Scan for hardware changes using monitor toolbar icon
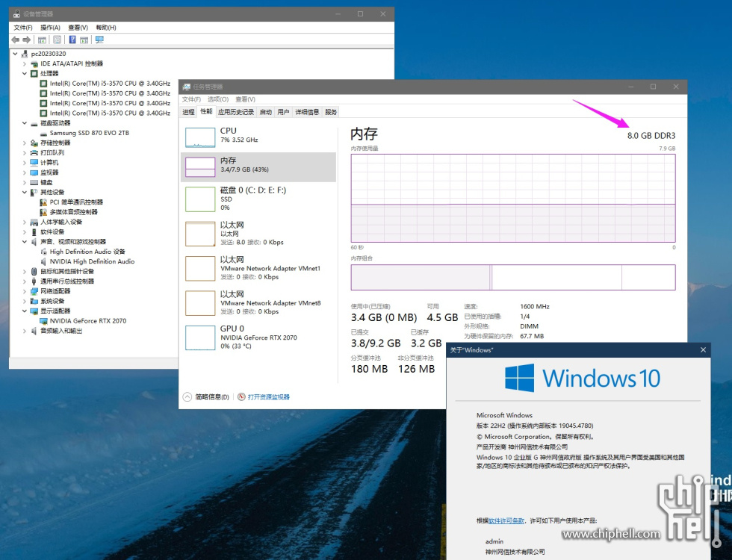The width and height of the screenshot is (732, 560). point(99,40)
